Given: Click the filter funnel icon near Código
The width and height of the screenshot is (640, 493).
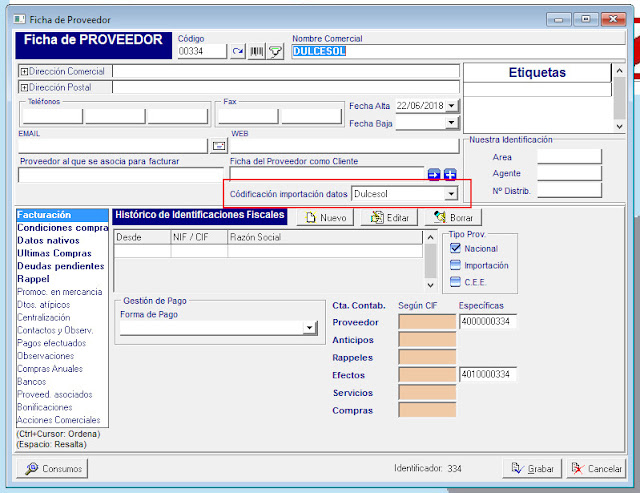Looking at the screenshot, I should (275, 51).
